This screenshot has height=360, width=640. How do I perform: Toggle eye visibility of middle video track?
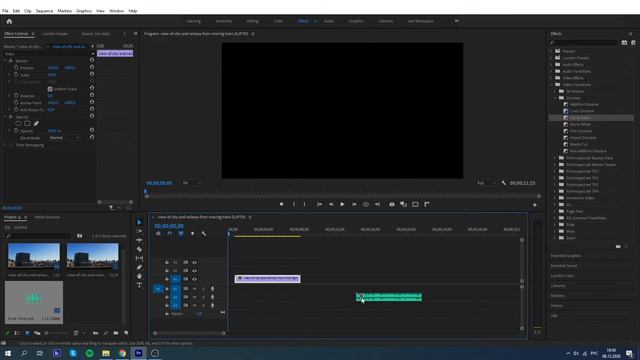point(194,271)
